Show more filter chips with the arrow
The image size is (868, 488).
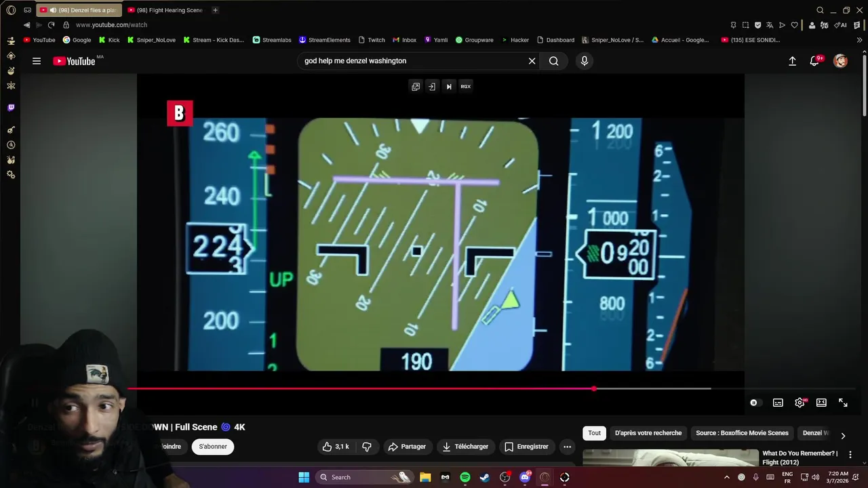coord(843,436)
